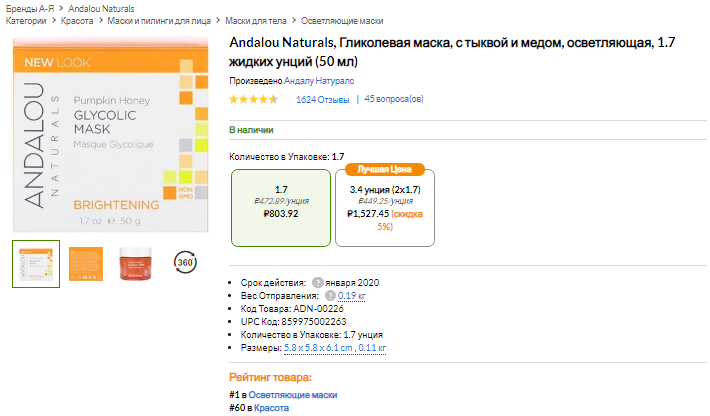
Task: Open the 45 вопроса(ов) questions link
Action: click(394, 100)
